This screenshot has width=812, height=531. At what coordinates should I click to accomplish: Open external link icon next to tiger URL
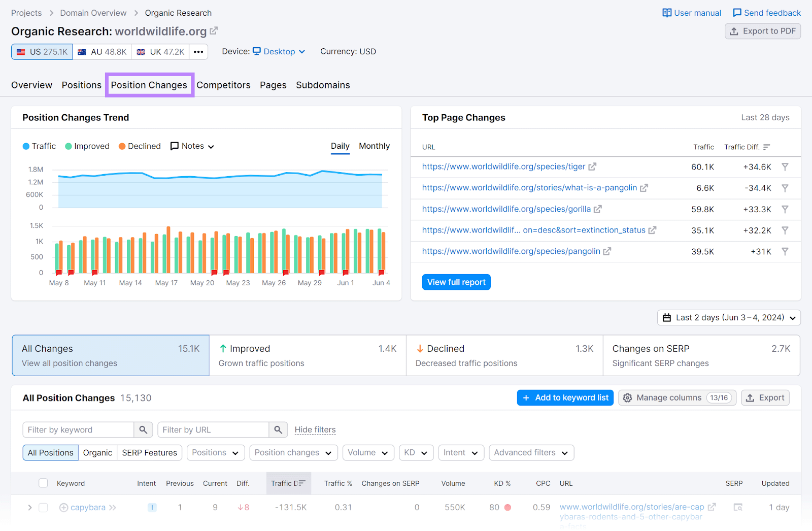tap(592, 167)
